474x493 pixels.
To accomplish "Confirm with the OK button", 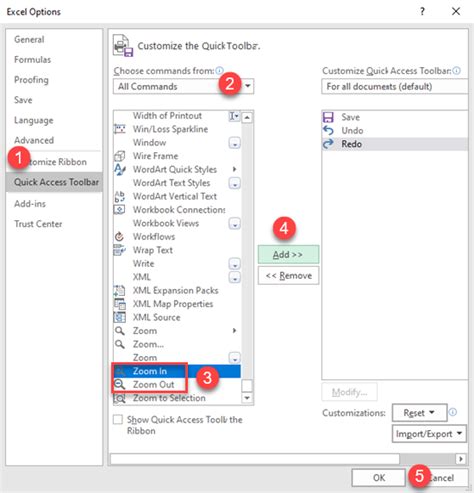I will pyautogui.click(x=379, y=478).
